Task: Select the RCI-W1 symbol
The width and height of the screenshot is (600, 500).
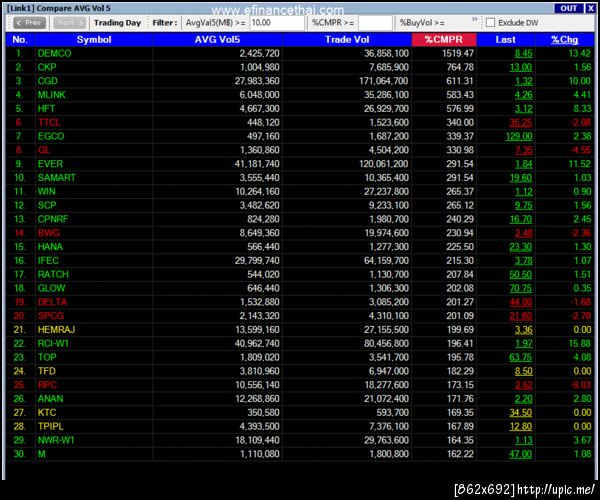Action: (53, 344)
